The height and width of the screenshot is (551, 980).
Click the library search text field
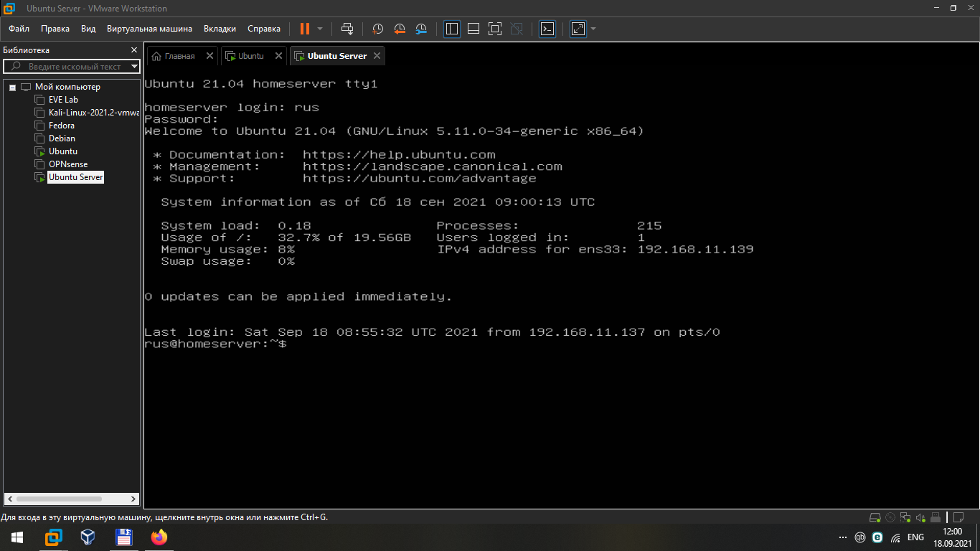(70, 67)
